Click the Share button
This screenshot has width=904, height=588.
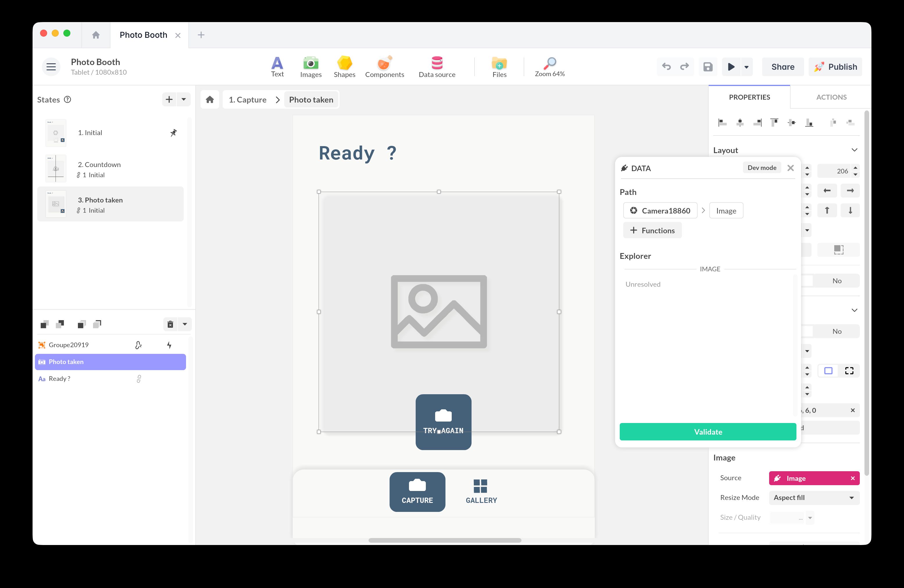coord(783,67)
